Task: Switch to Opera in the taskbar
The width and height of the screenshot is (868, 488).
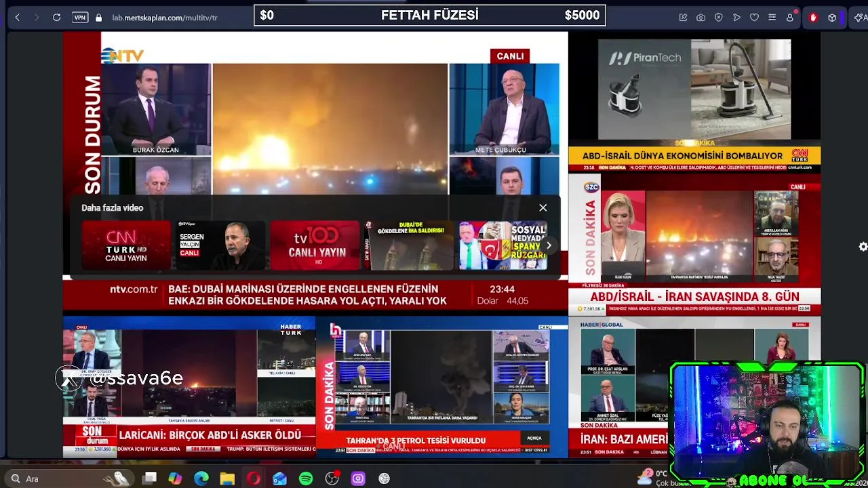Action: pyautogui.click(x=254, y=479)
